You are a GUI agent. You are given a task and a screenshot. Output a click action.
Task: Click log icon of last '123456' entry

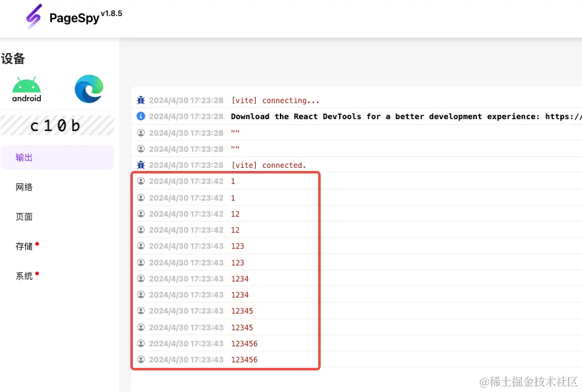(141, 359)
